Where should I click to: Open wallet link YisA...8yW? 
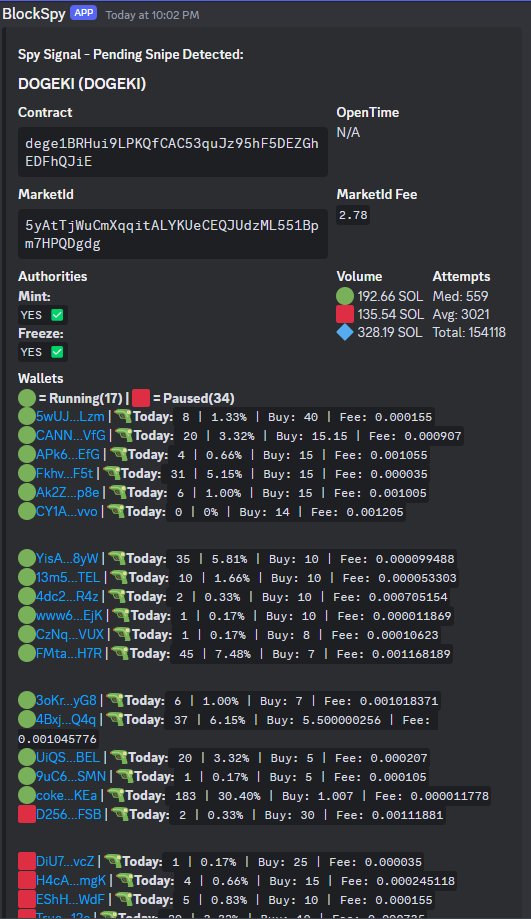click(67, 558)
